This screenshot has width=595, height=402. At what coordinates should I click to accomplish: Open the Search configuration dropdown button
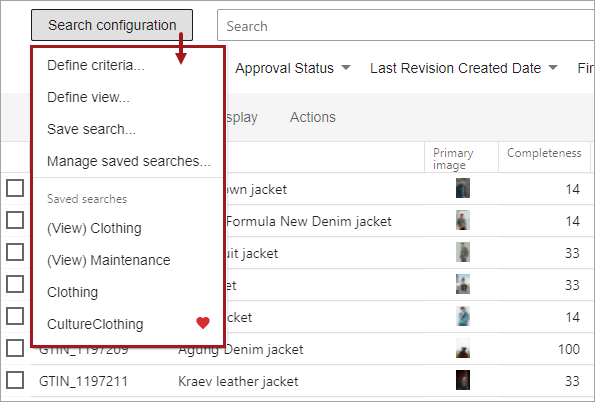pos(112,25)
